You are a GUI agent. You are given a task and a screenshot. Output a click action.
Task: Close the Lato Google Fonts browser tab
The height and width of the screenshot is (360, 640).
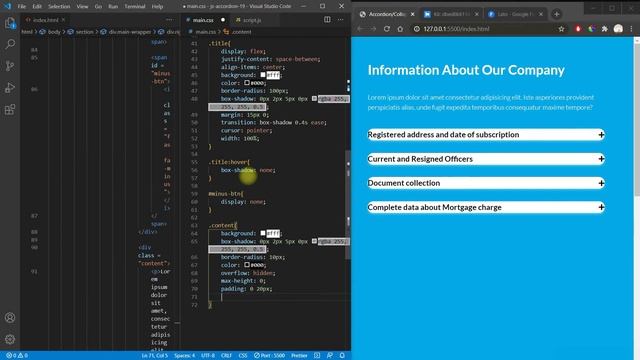pyautogui.click(x=541, y=14)
